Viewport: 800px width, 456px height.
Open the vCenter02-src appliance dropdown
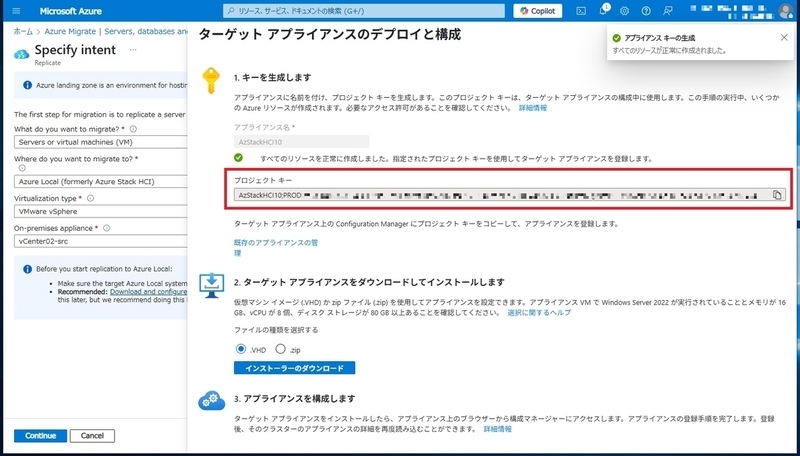[101, 241]
